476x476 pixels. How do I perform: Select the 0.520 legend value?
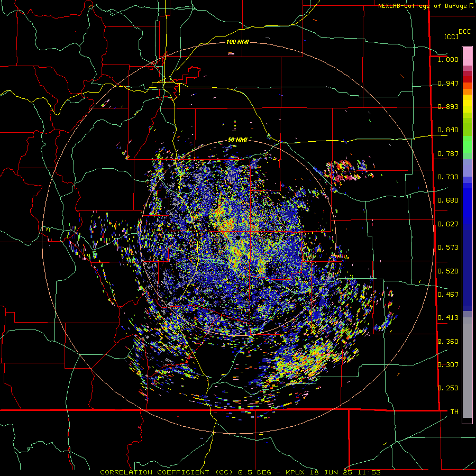[448, 271]
